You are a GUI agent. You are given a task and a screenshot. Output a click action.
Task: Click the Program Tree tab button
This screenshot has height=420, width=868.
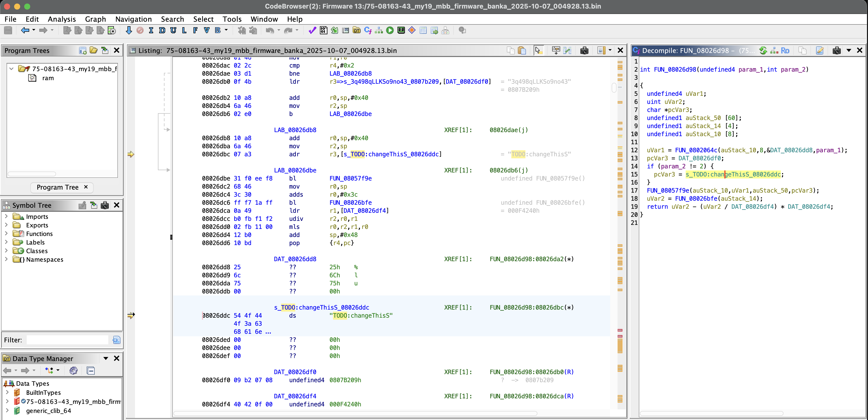pos(58,187)
